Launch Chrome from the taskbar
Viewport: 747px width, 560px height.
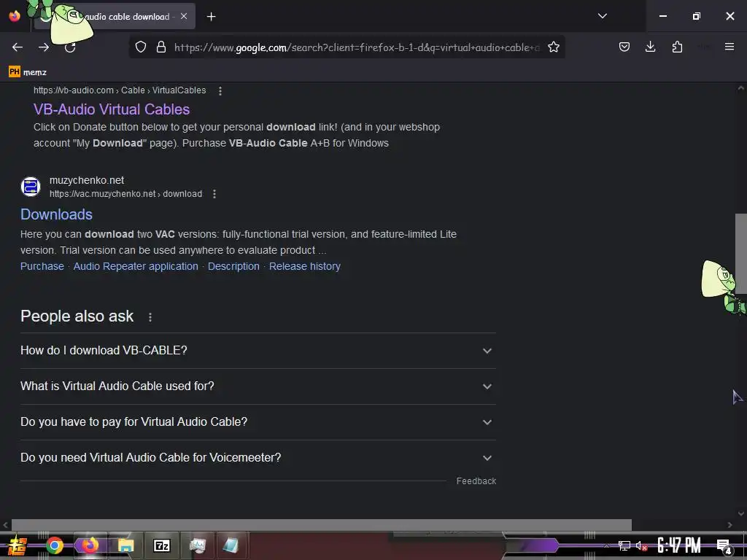55,545
